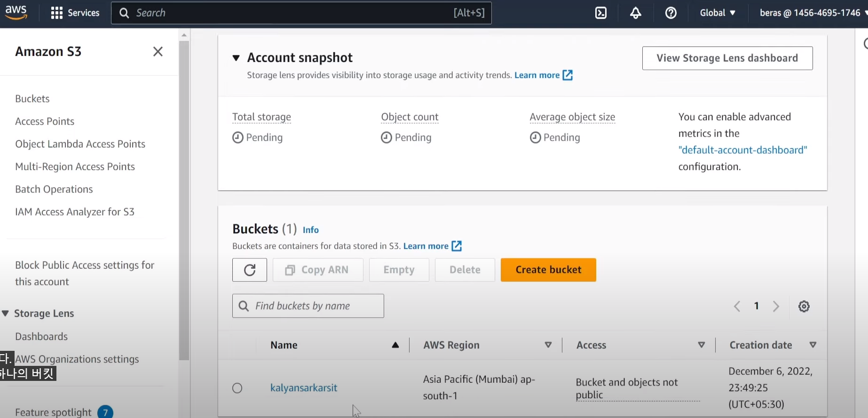Click the Bucket and objects not public text
The width and height of the screenshot is (868, 418).
point(627,388)
